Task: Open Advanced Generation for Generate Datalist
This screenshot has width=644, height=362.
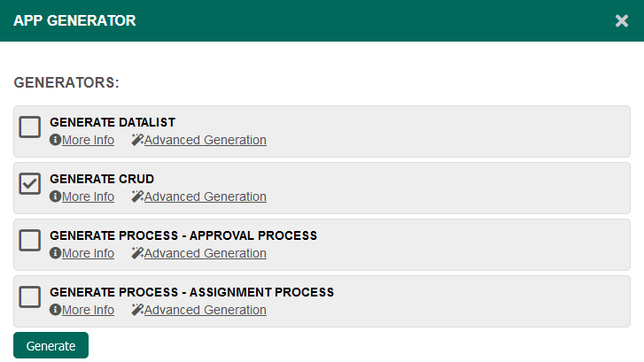Action: click(x=205, y=140)
